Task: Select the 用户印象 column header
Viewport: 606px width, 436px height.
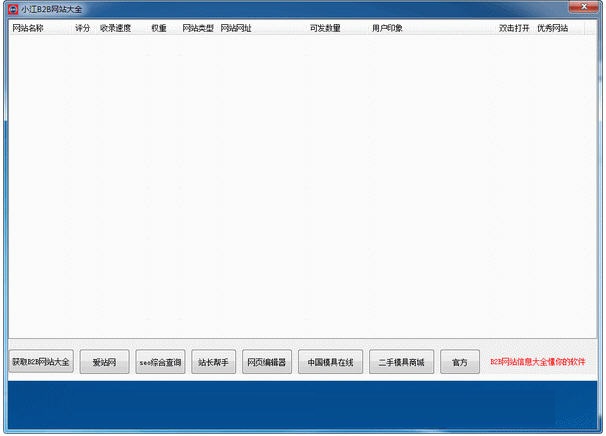Action: [387, 28]
